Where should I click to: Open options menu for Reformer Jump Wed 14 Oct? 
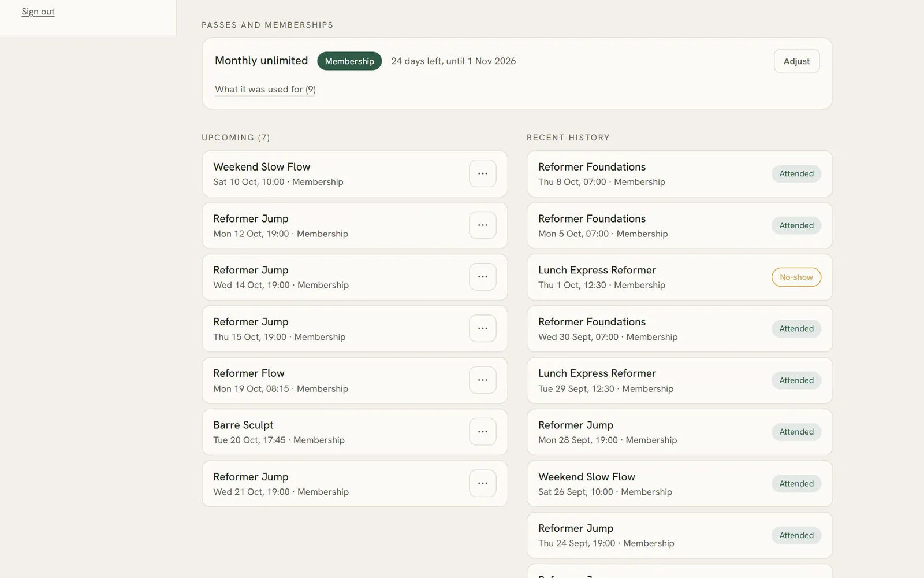[x=482, y=277]
